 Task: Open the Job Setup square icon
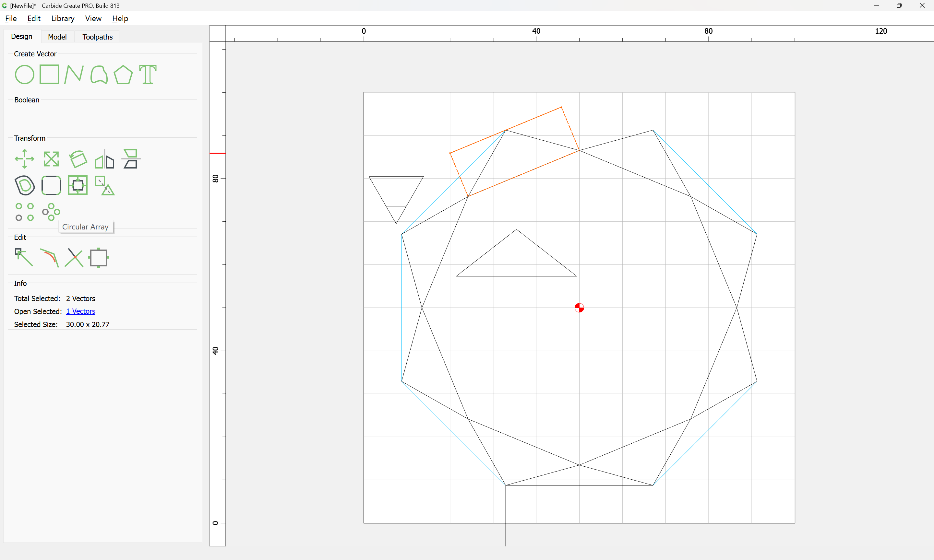click(x=99, y=258)
